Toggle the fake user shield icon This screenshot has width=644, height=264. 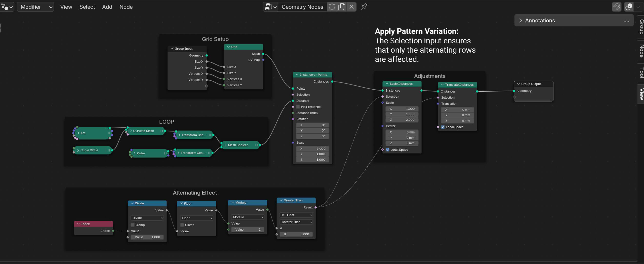click(x=332, y=7)
